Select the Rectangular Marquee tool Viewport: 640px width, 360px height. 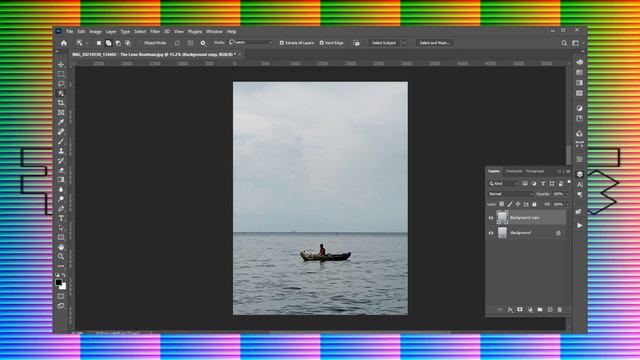(61, 74)
